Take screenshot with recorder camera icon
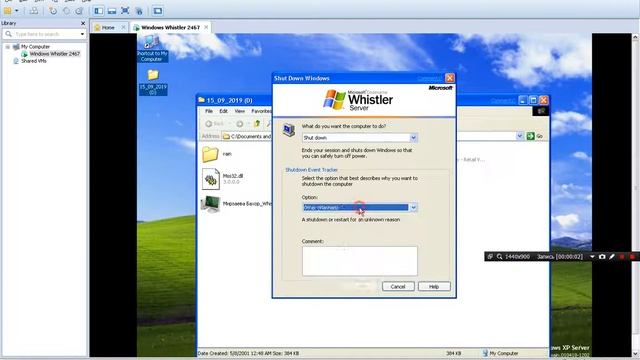Screen dimensions: 640x360 [602, 257]
